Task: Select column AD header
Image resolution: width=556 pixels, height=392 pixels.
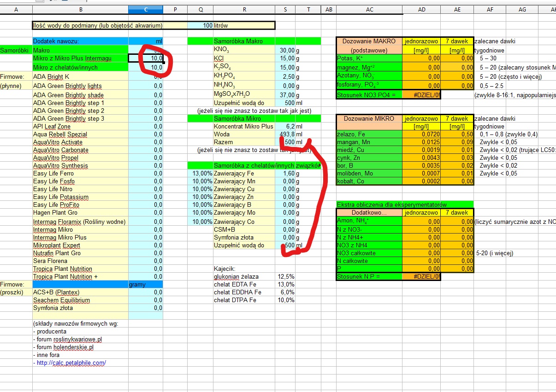Action: pyautogui.click(x=421, y=10)
